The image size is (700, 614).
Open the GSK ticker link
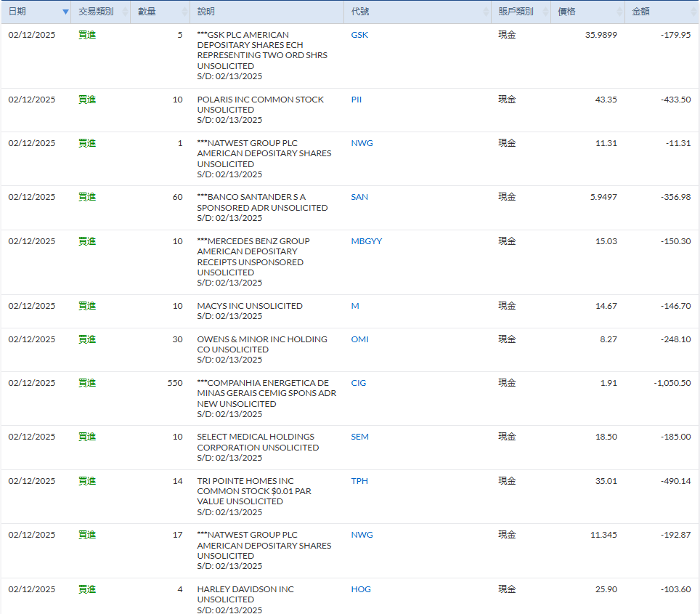[359, 35]
